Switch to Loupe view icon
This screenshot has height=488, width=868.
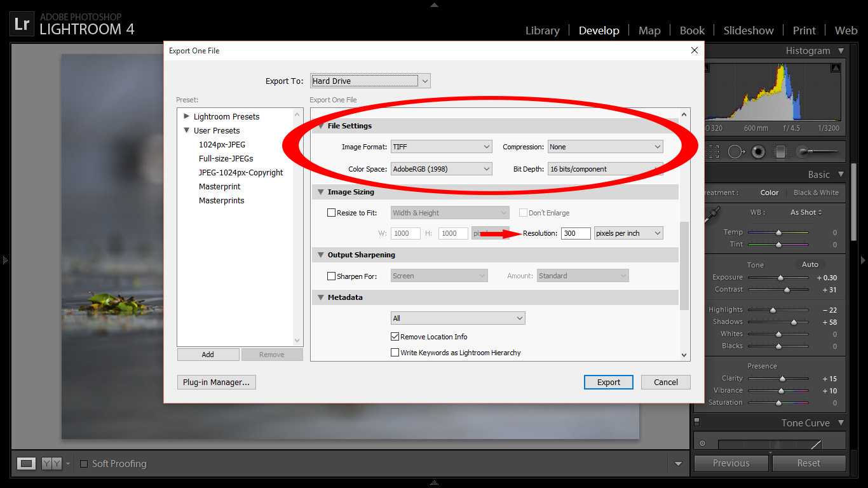coord(26,463)
